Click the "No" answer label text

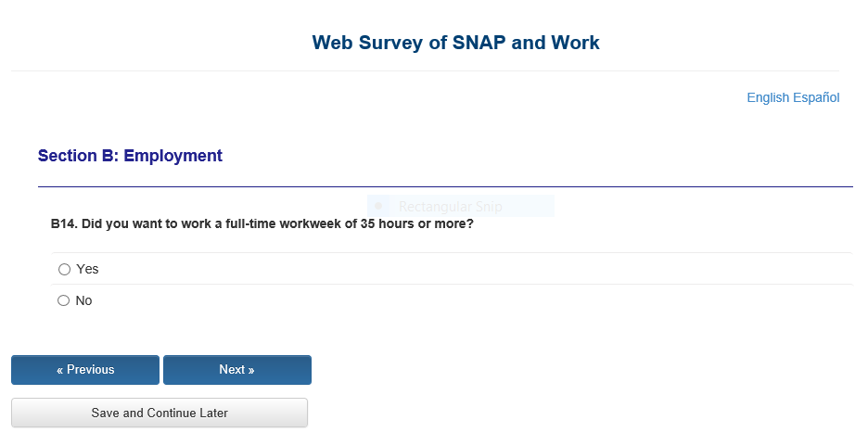[x=84, y=300]
